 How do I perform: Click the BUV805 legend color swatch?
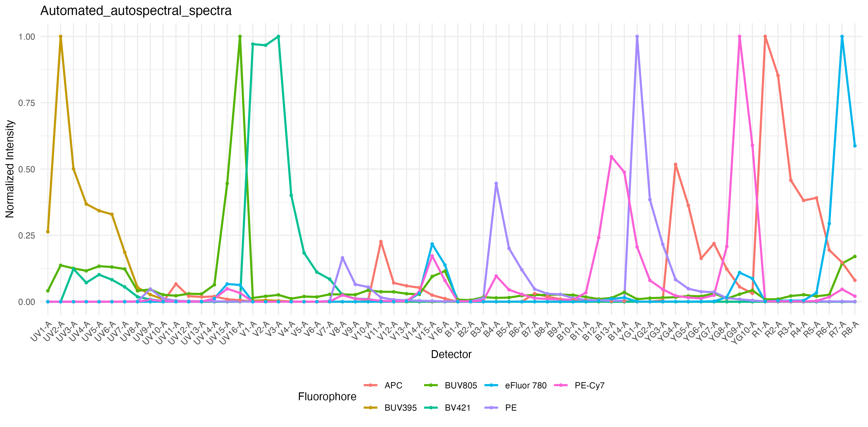431,385
